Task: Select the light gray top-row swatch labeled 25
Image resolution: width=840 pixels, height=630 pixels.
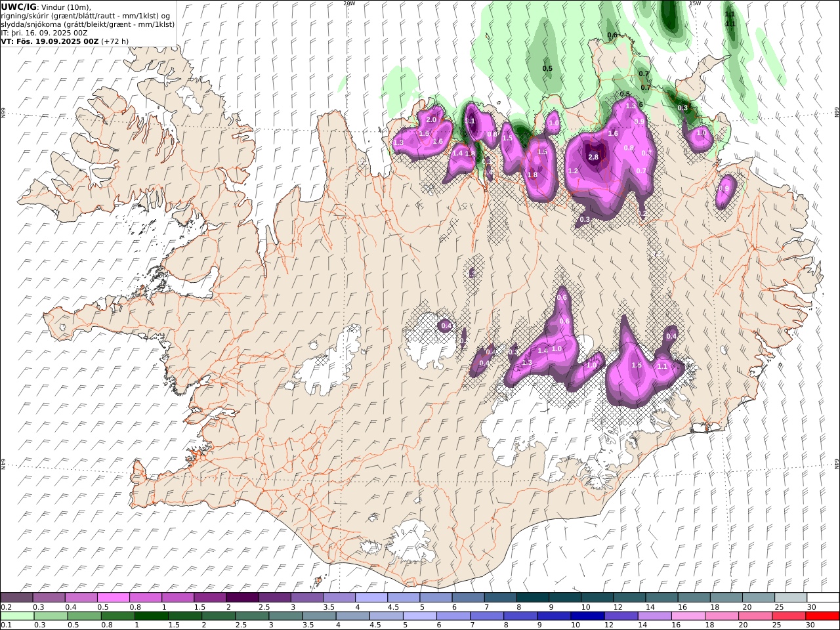Action: pyautogui.click(x=791, y=597)
